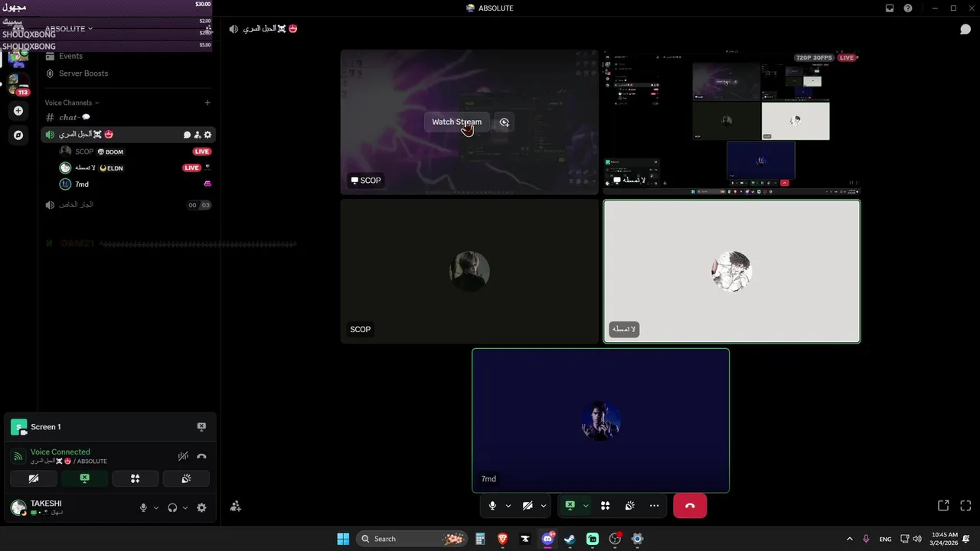The image size is (980, 551).
Task: Open Brave browser from taskbar
Action: pyautogui.click(x=503, y=539)
